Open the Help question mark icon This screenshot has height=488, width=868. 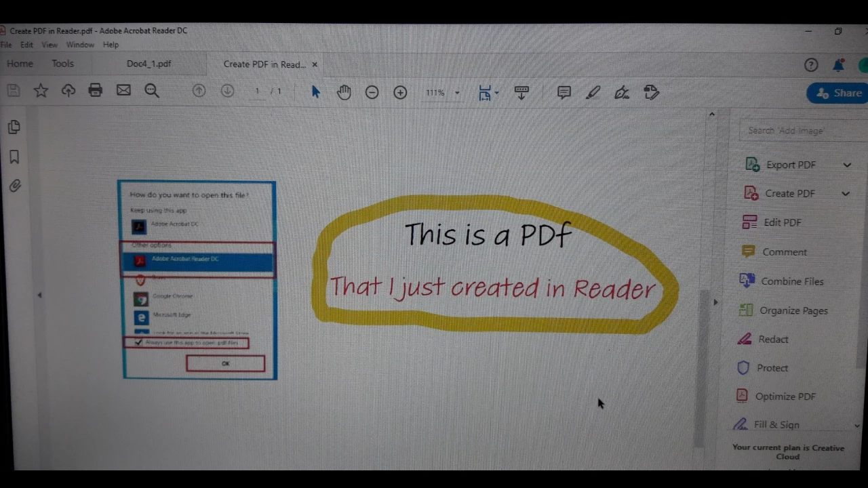point(811,65)
